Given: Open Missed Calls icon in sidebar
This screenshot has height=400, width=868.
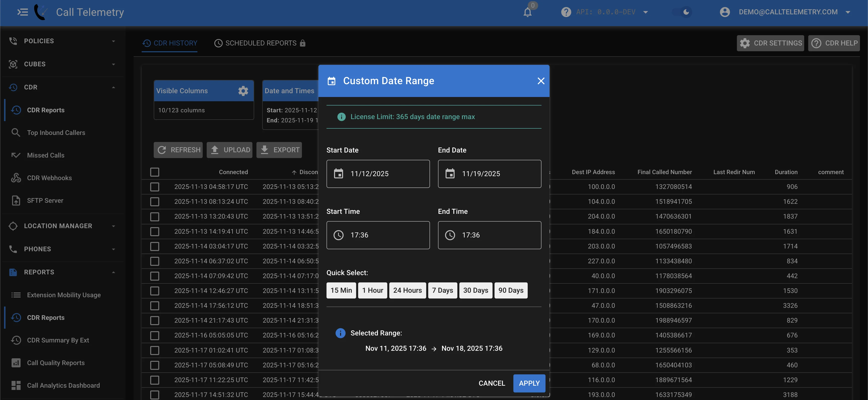Looking at the screenshot, I should pos(16,155).
